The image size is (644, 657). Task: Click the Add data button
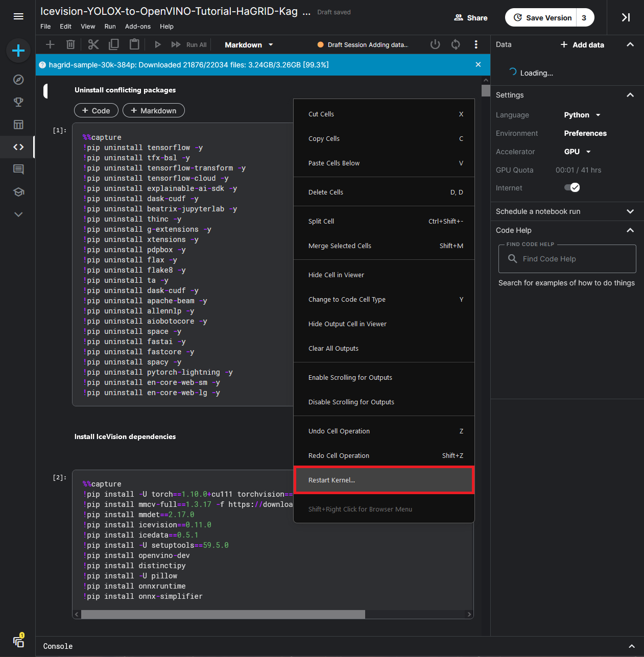click(582, 45)
